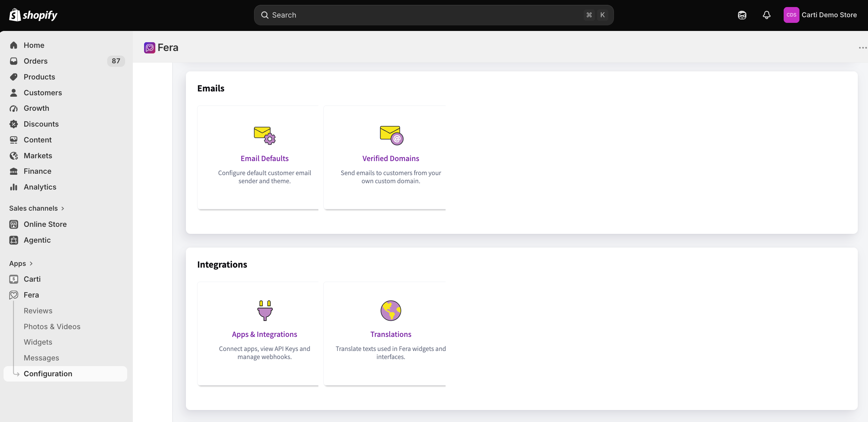Open the Home icon in sidebar
868x422 pixels.
(x=14, y=45)
